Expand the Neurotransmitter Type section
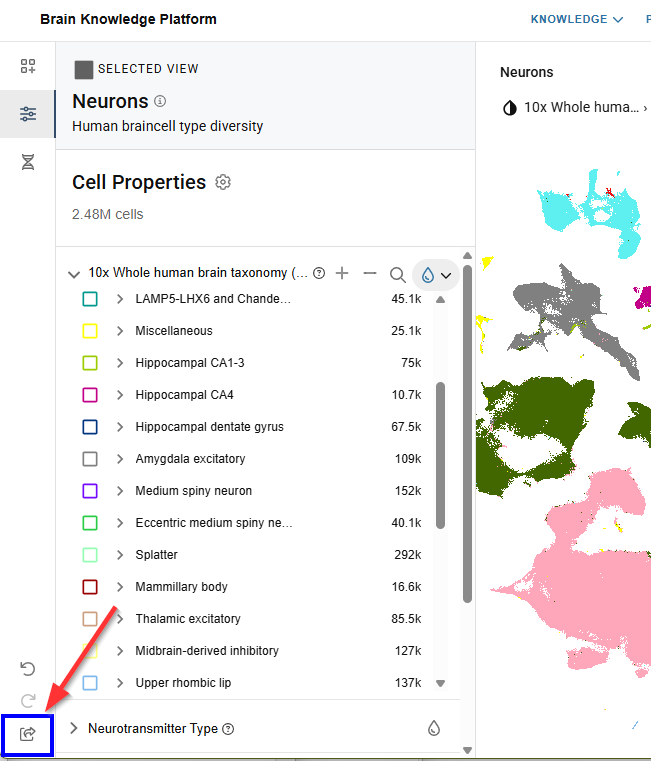The image size is (651, 761). tap(74, 728)
